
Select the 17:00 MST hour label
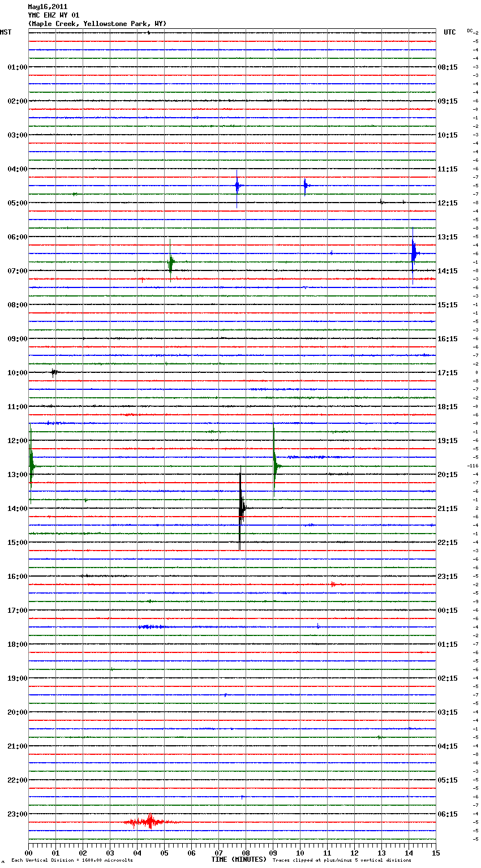(x=17, y=610)
